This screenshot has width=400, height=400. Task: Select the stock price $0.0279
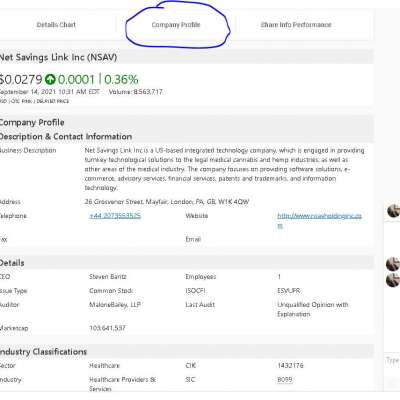21,79
